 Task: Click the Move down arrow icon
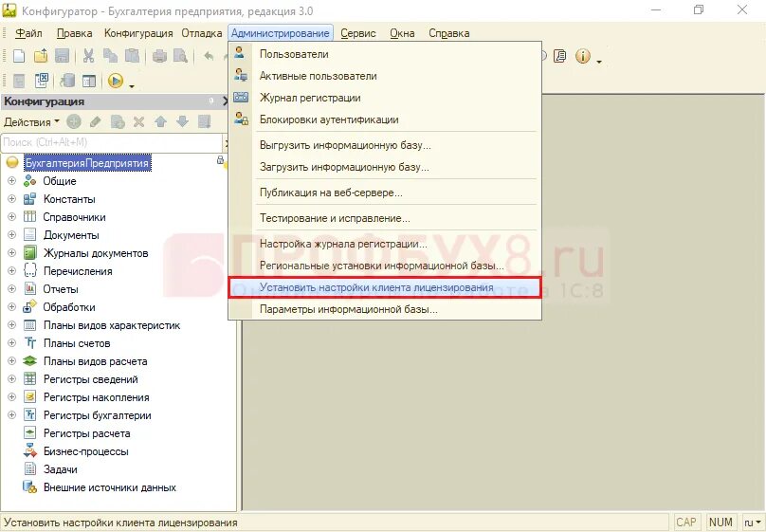point(182,121)
